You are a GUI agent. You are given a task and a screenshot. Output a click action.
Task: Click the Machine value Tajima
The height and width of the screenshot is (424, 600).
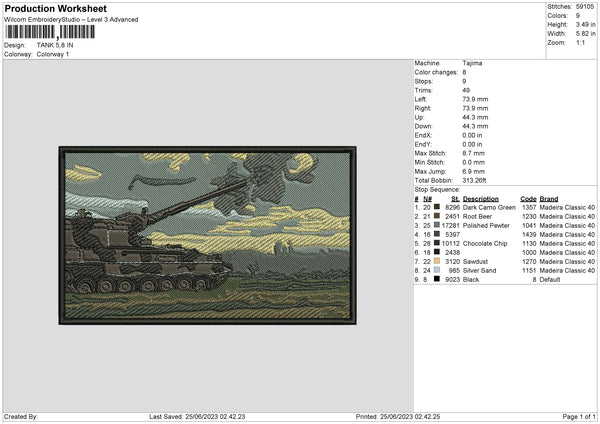[475, 62]
